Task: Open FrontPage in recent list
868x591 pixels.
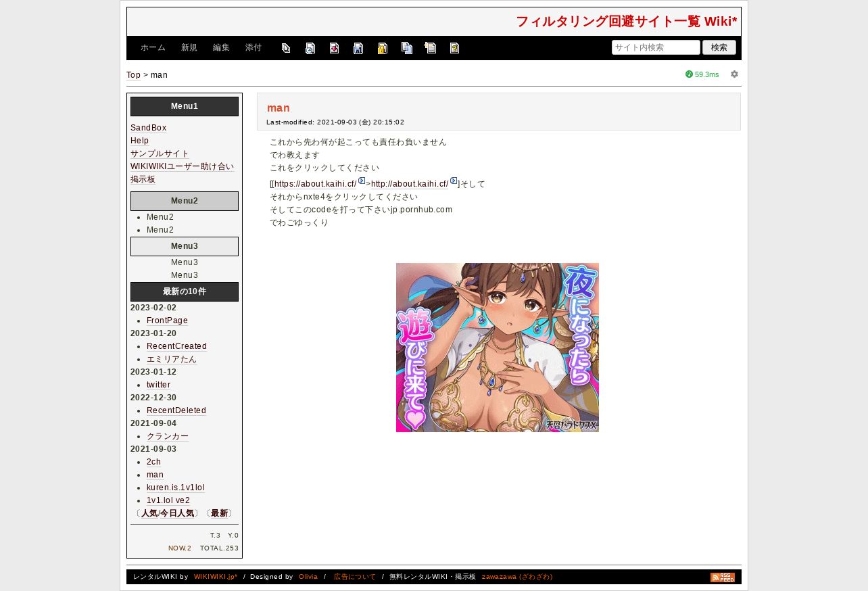Action: point(167,321)
